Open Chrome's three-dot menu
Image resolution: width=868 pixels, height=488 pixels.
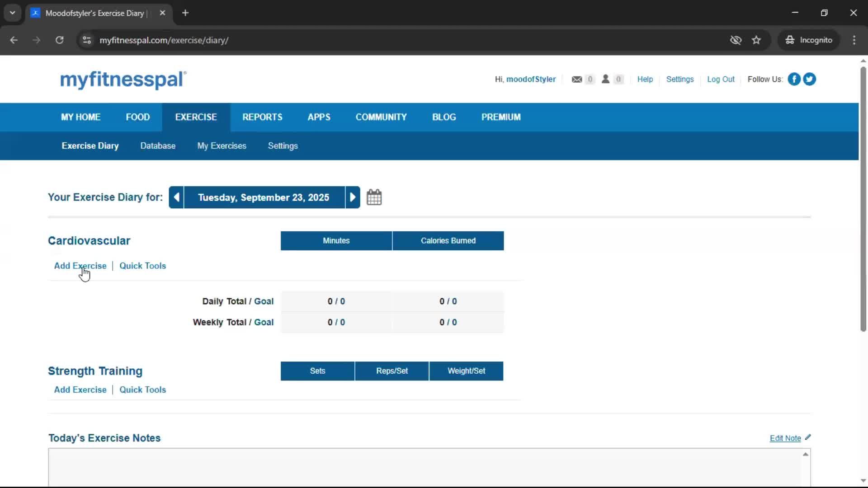[854, 40]
